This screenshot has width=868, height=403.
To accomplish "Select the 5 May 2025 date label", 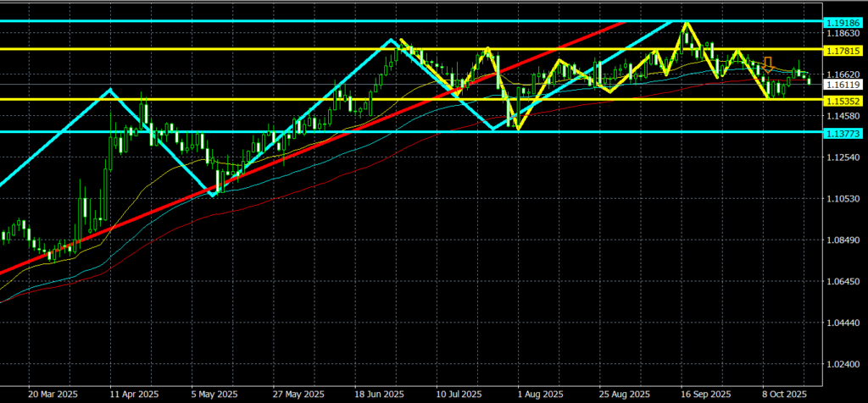I will point(214,395).
